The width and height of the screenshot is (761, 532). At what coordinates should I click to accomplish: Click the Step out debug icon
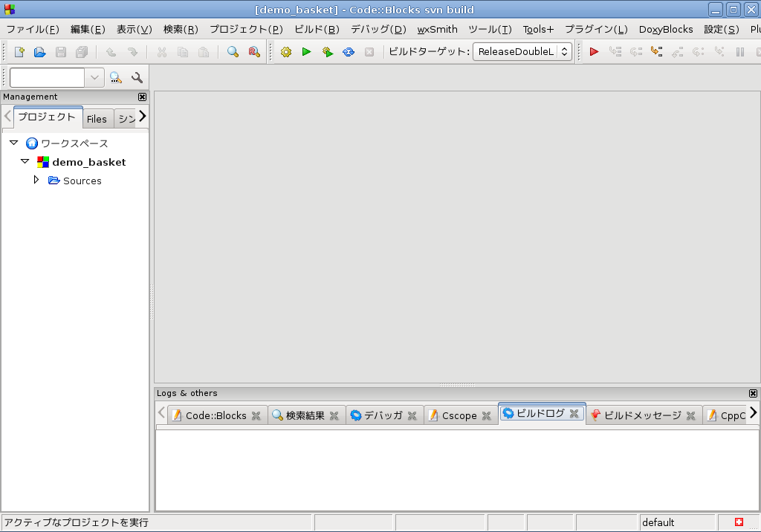coord(678,51)
